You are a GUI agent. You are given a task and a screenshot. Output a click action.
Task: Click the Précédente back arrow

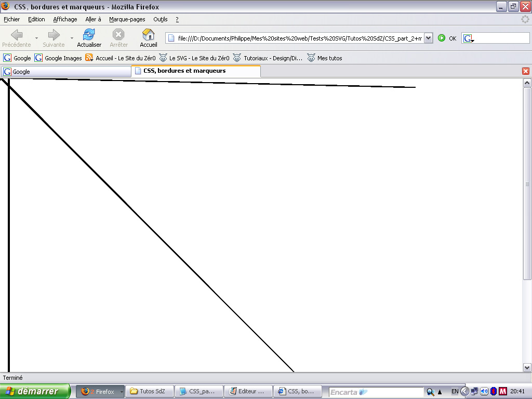click(17, 35)
